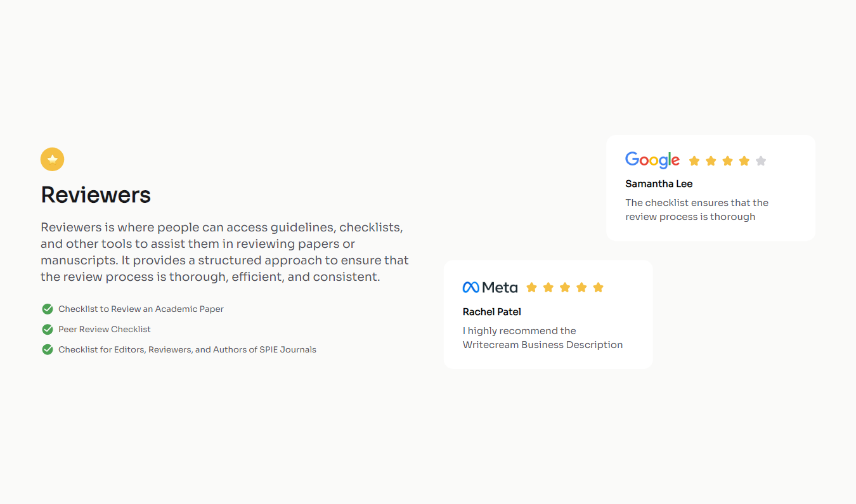Click the Reviewers heading
Viewport: 856px width, 504px height.
coord(96,195)
